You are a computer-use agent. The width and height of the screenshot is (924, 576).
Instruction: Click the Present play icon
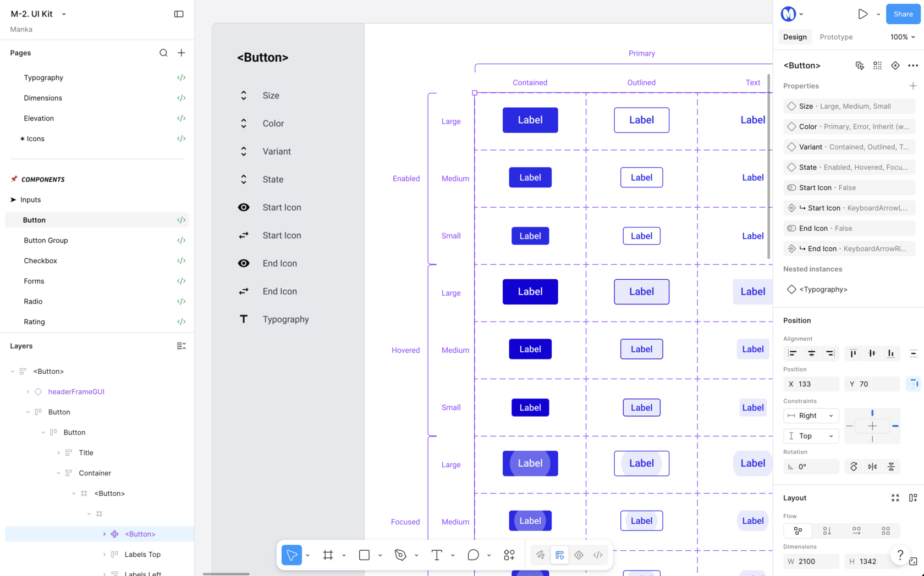(863, 14)
